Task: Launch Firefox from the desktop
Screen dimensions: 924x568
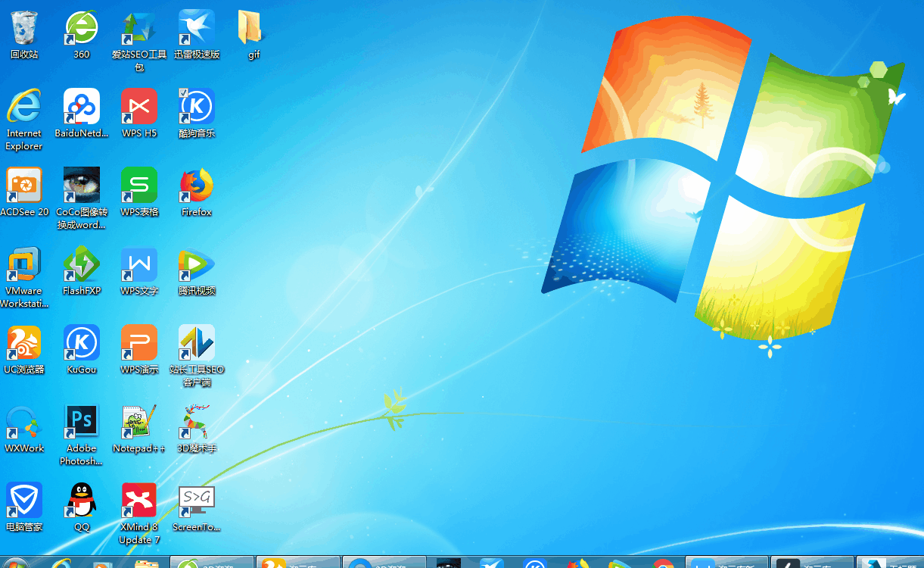Action: coord(197,186)
